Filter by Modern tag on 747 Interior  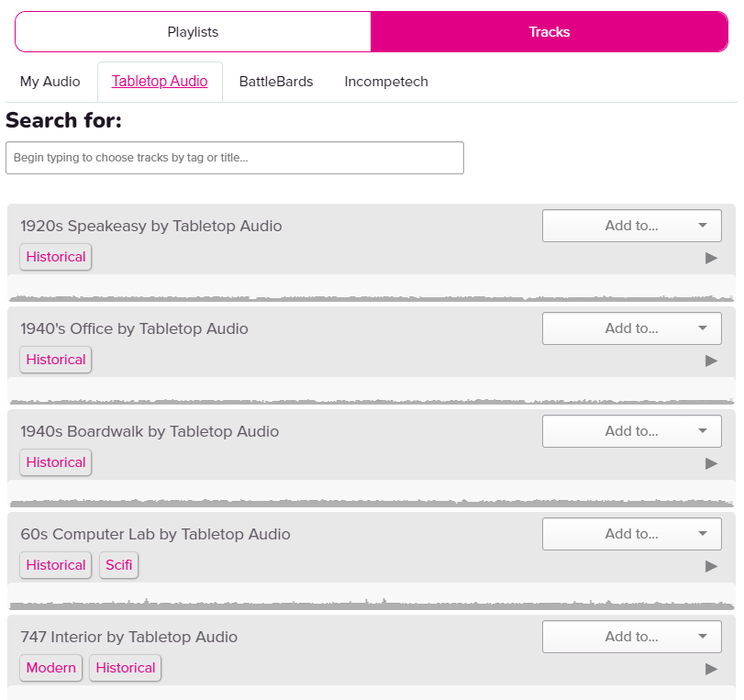point(50,668)
